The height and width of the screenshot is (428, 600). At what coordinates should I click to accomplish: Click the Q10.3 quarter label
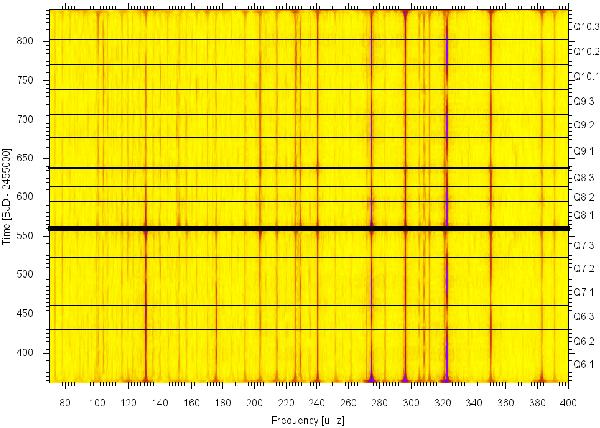coord(585,24)
